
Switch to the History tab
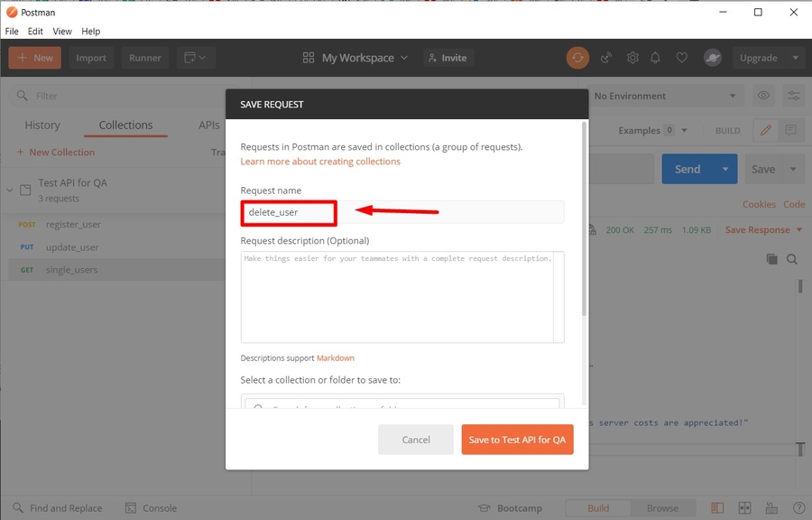42,125
